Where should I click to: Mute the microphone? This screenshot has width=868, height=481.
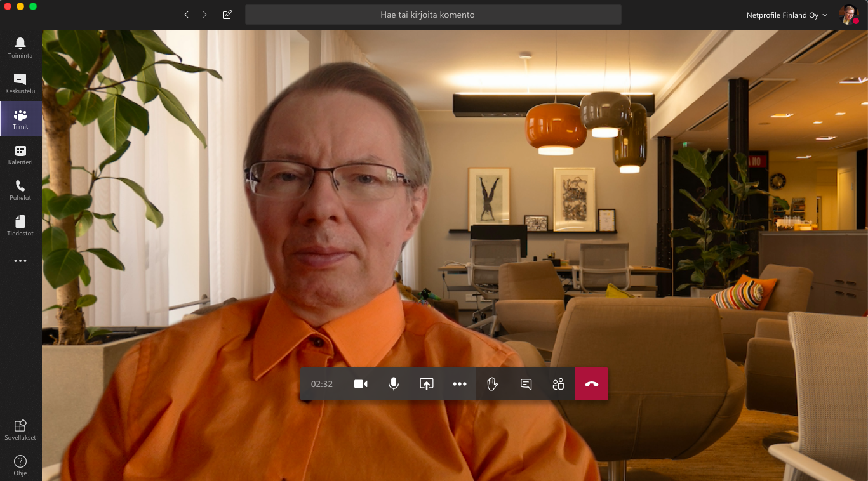pyautogui.click(x=394, y=384)
